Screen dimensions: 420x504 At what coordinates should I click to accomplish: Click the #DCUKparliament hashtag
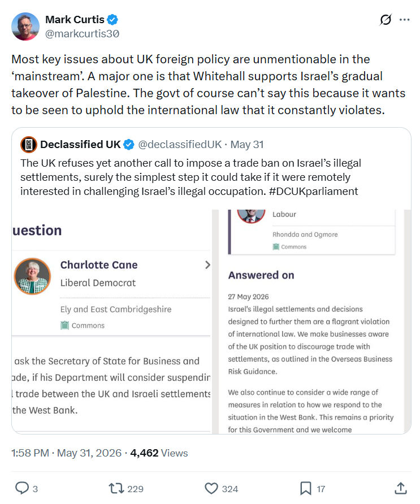point(313,191)
